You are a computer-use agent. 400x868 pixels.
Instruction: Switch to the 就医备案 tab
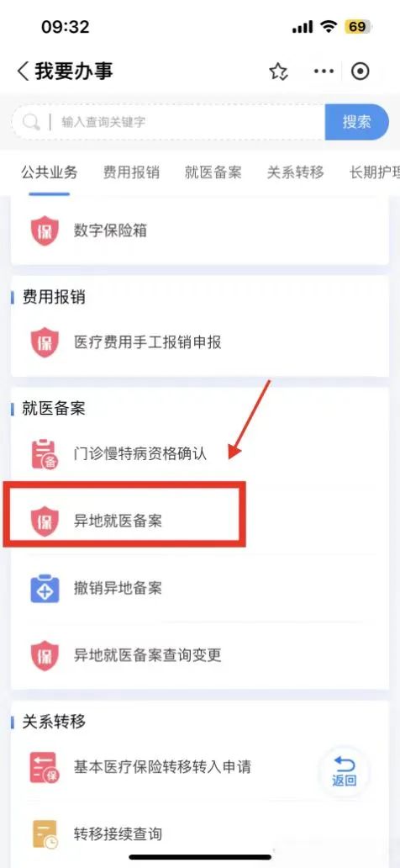(213, 172)
